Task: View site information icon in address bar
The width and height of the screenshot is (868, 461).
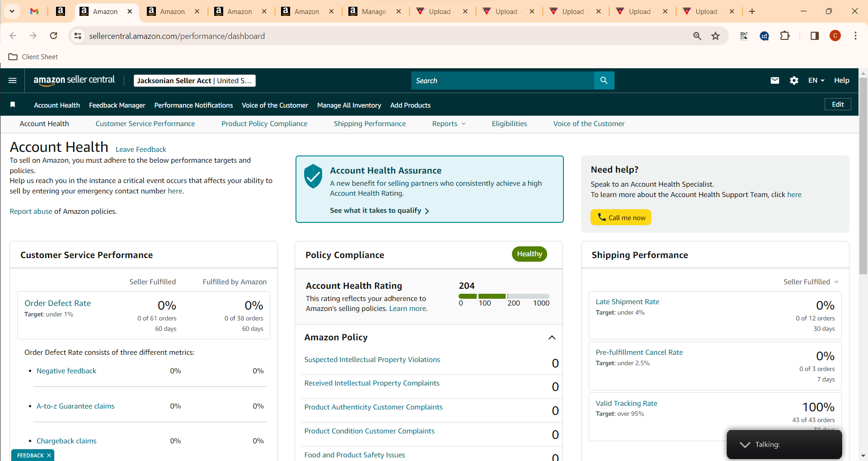Action: (78, 36)
